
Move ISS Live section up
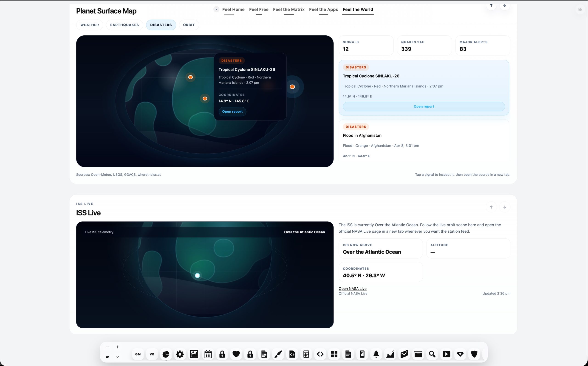pyautogui.click(x=491, y=207)
